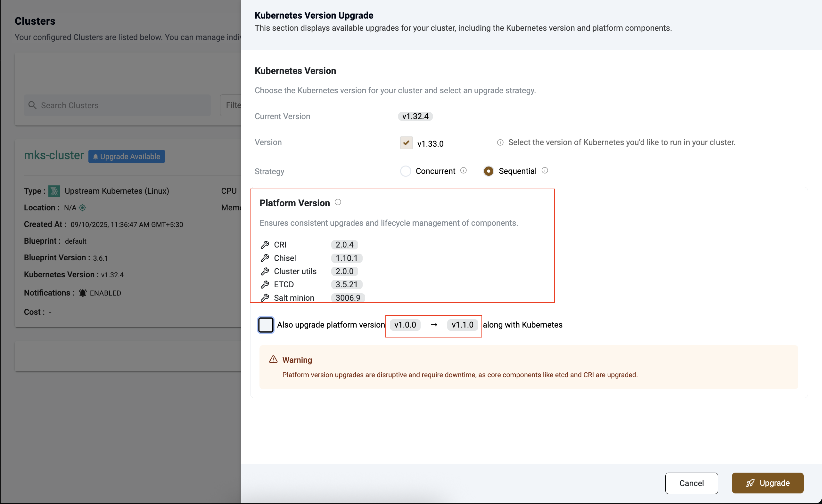The width and height of the screenshot is (822, 504).
Task: Select the Sequential strategy radio button
Action: click(x=489, y=171)
